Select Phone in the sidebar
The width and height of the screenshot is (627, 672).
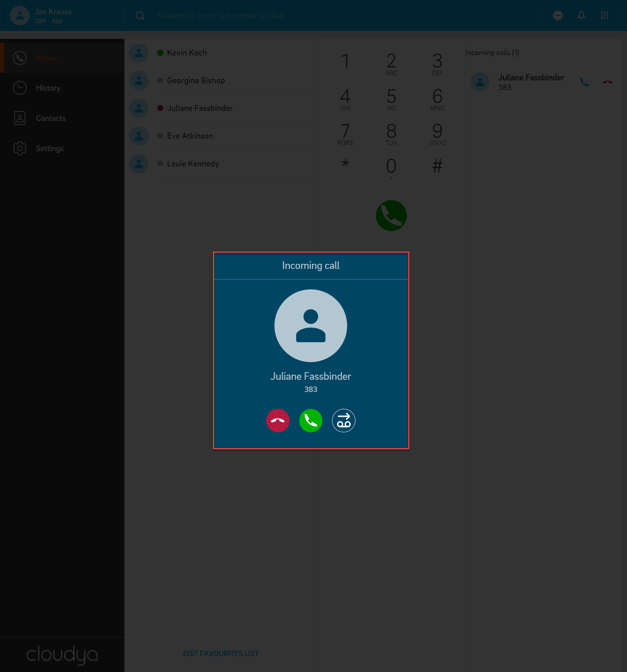[x=46, y=58]
